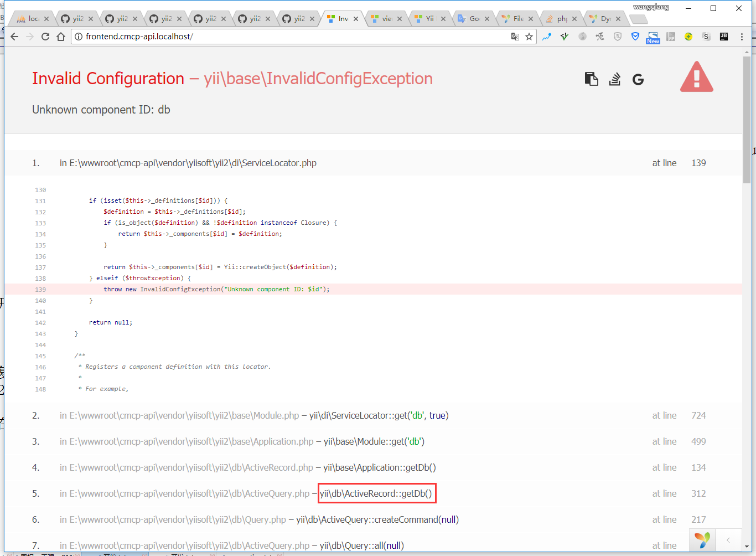
Task: Click the scroll-down arrow of the page scrollbar
Action: pos(747,547)
